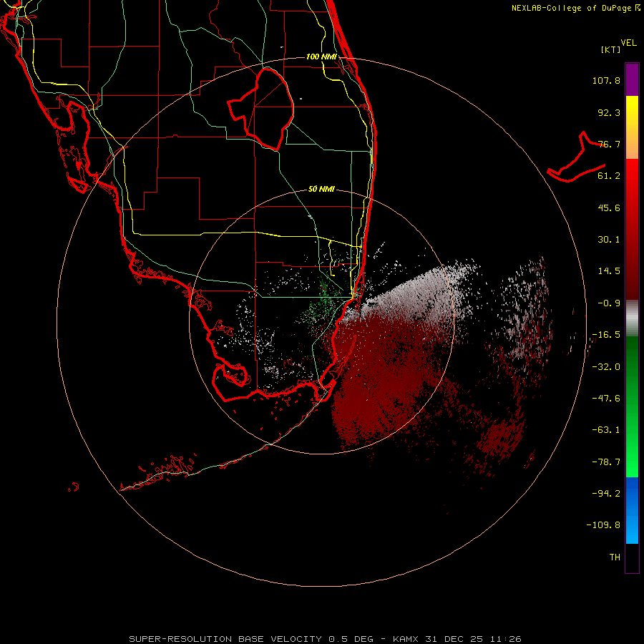Select the -94.2 legend value
Screen dimensions: 644x644
pyautogui.click(x=606, y=493)
